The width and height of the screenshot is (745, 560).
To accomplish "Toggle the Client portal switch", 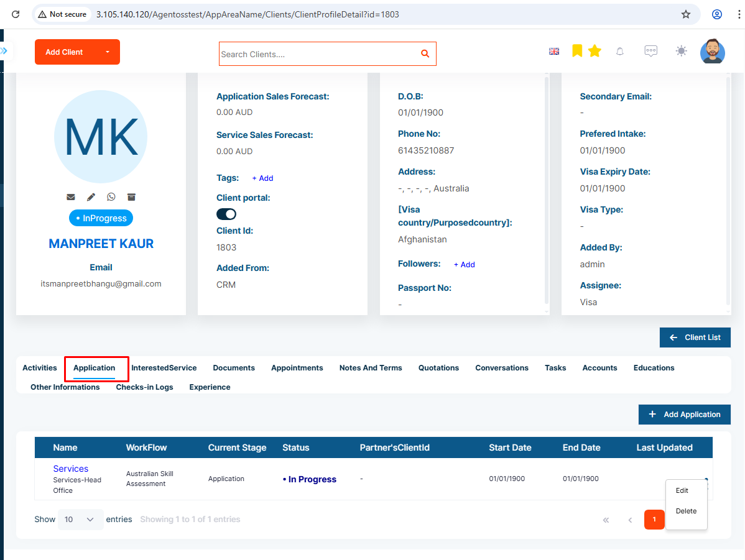I will (226, 214).
